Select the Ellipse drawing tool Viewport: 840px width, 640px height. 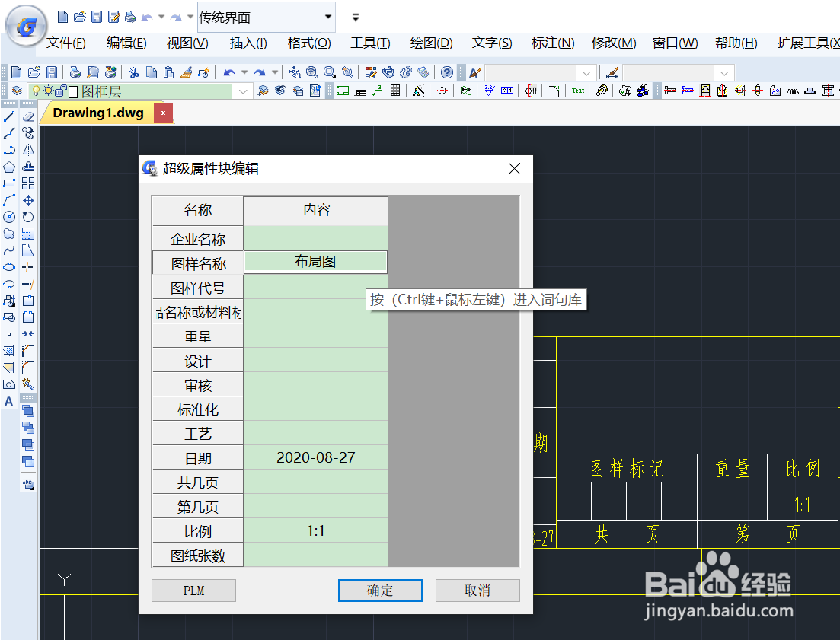pyautogui.click(x=9, y=267)
